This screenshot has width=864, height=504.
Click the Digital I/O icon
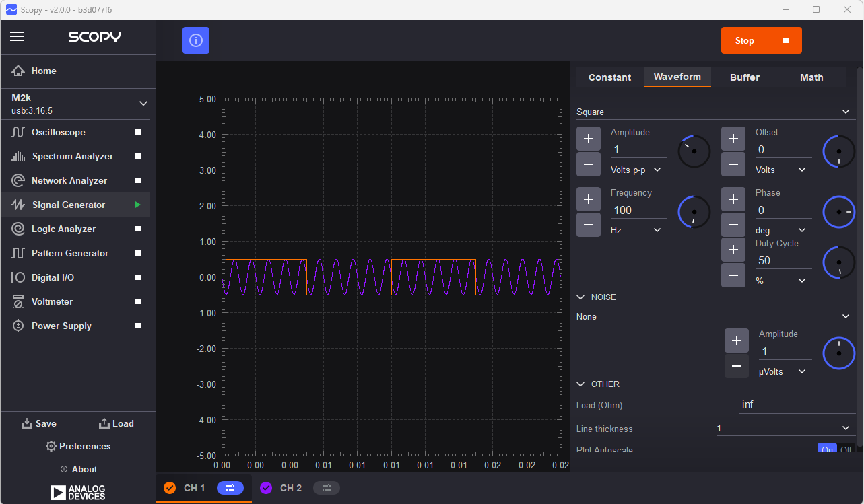coord(18,277)
